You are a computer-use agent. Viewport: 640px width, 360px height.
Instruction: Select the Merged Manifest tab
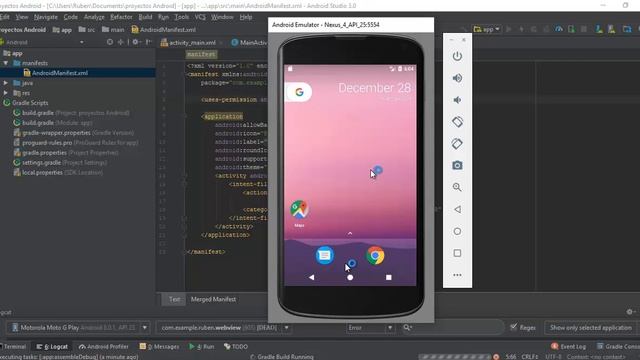213,299
